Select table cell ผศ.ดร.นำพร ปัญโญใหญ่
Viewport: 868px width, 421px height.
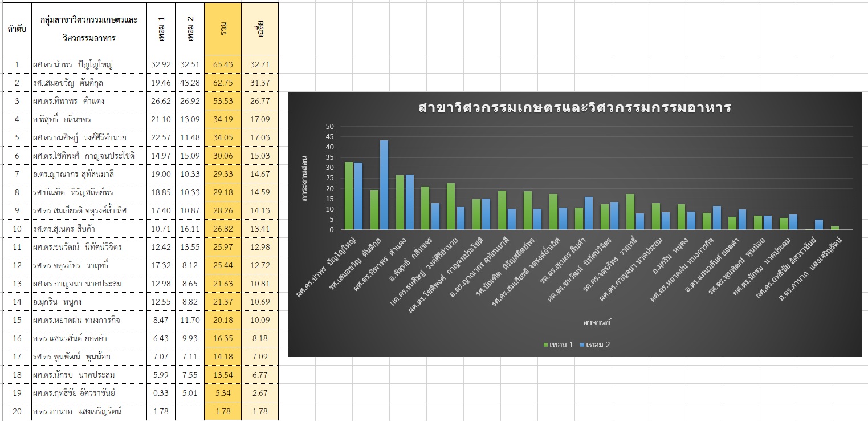point(89,64)
